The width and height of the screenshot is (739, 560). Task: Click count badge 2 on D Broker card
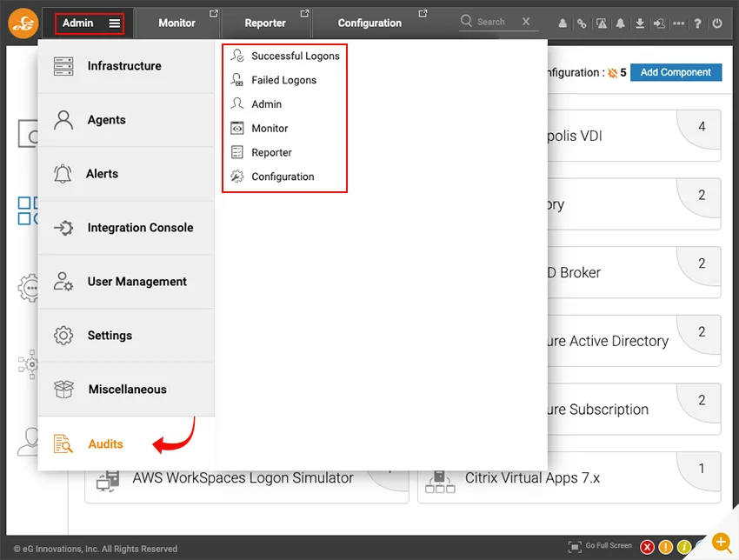(702, 263)
